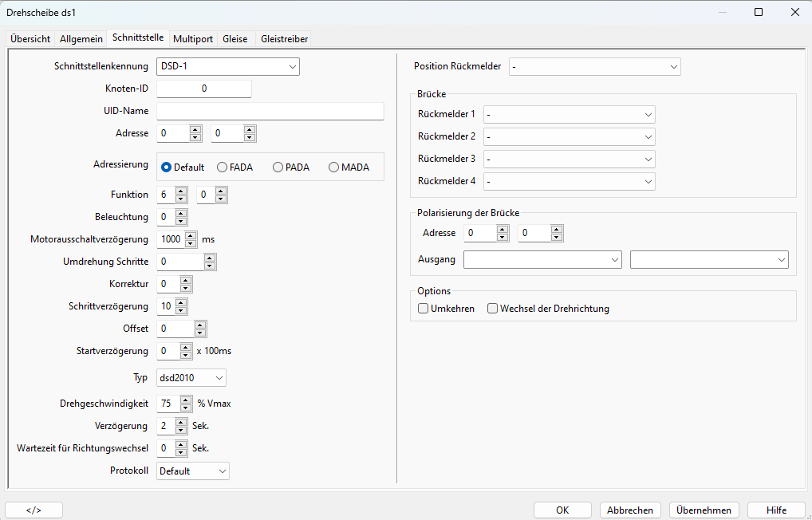Increase second Polarisierung der Brücke Adresse
This screenshot has height=520, width=812.
click(x=557, y=230)
